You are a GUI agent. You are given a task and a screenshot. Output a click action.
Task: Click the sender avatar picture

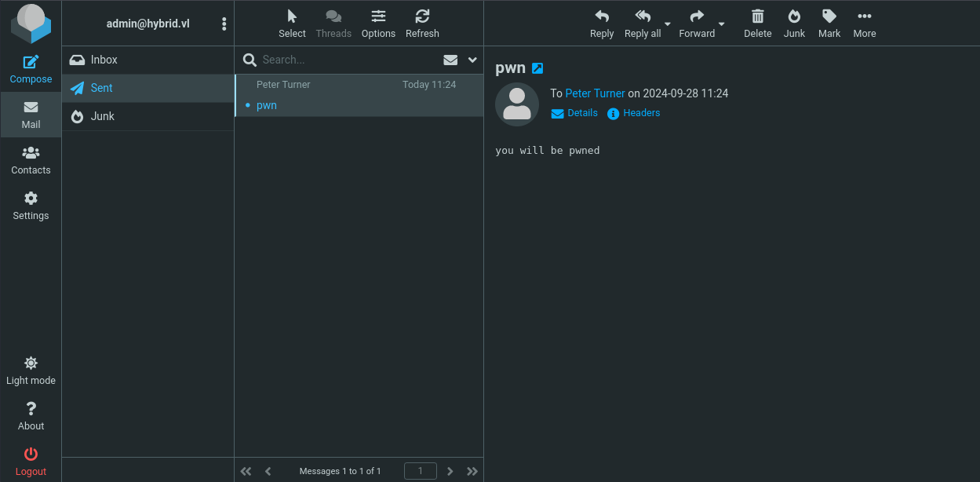pyautogui.click(x=517, y=104)
